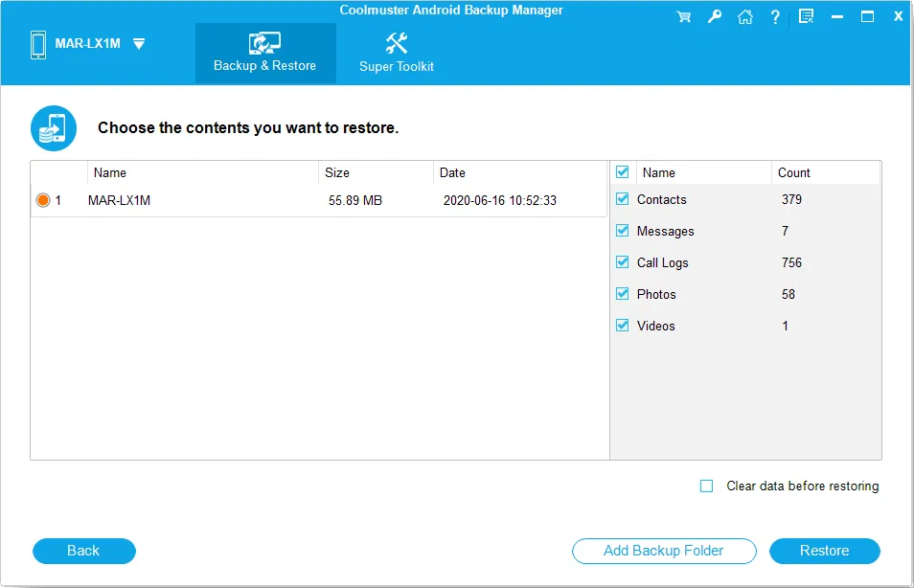Screen dimensions: 914x588
Task: Go to home via house icon
Action: click(745, 17)
